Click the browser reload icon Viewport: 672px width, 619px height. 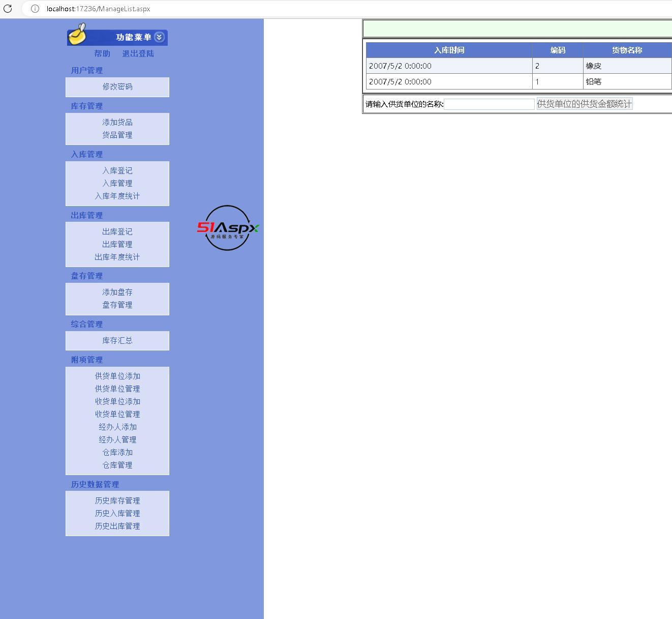[8, 9]
